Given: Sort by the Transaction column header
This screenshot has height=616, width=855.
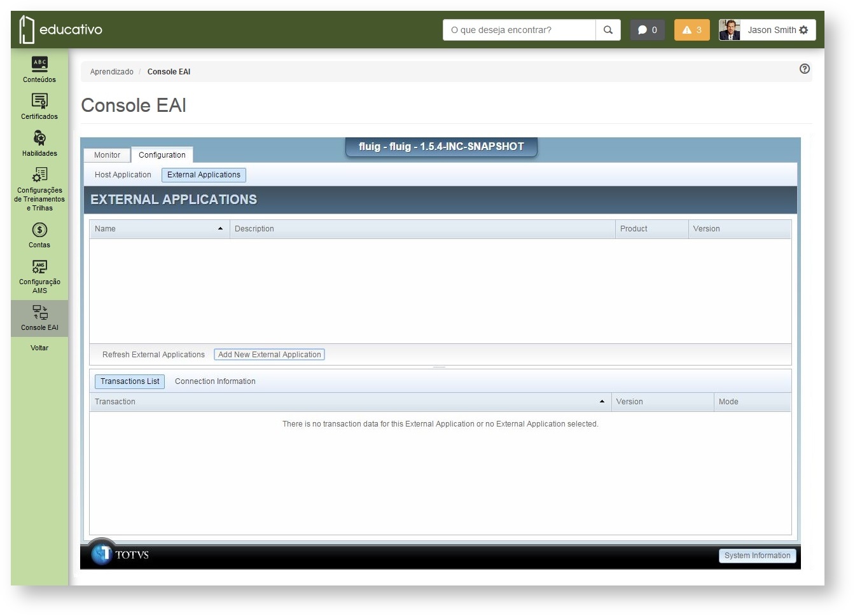Looking at the screenshot, I should click(350, 402).
